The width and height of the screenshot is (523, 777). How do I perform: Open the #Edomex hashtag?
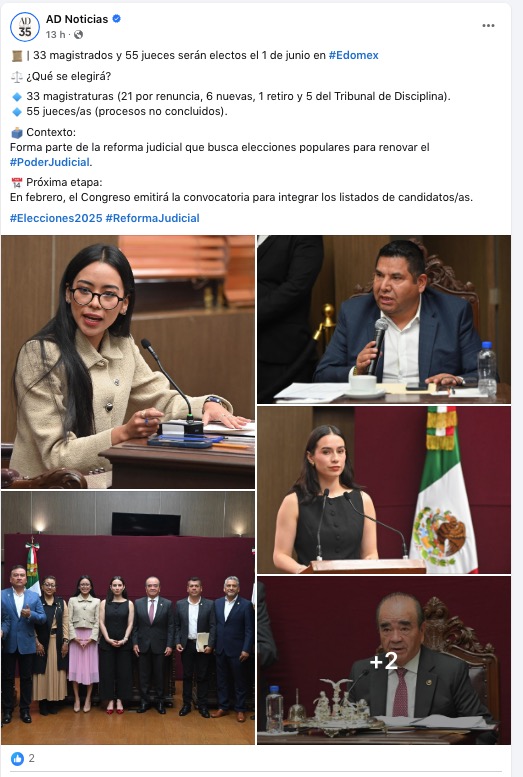[353, 55]
